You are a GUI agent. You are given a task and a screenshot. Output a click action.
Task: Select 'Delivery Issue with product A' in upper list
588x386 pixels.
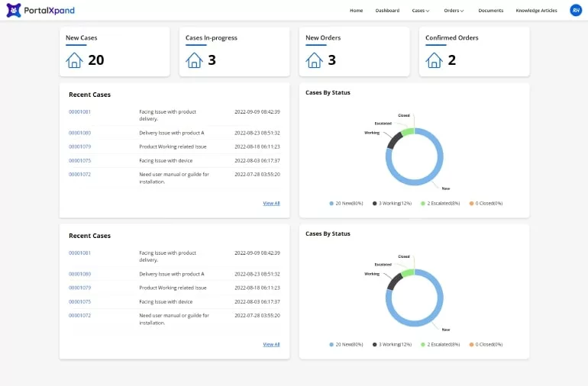point(172,133)
